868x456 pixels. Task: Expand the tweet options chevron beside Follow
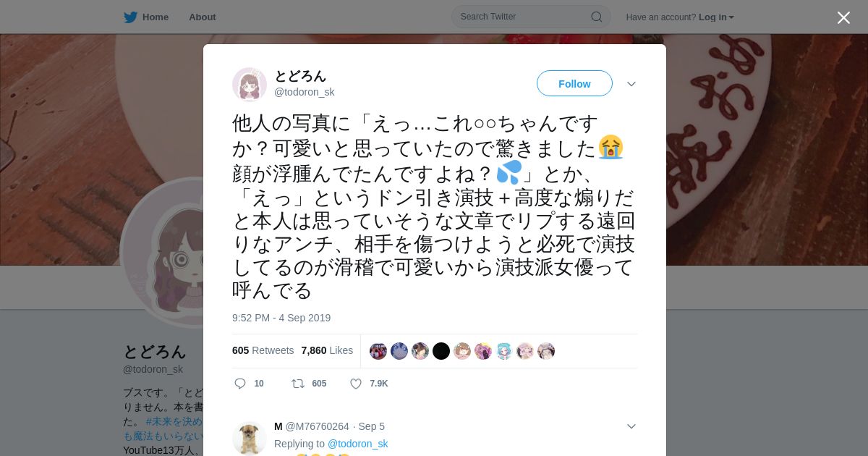pyautogui.click(x=631, y=84)
